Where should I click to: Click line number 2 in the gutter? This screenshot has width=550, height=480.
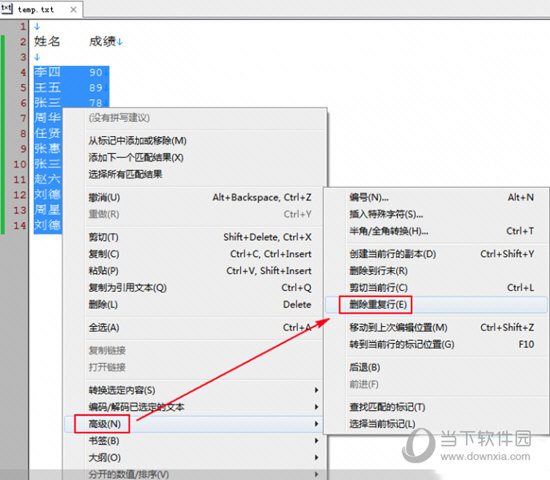(x=23, y=42)
